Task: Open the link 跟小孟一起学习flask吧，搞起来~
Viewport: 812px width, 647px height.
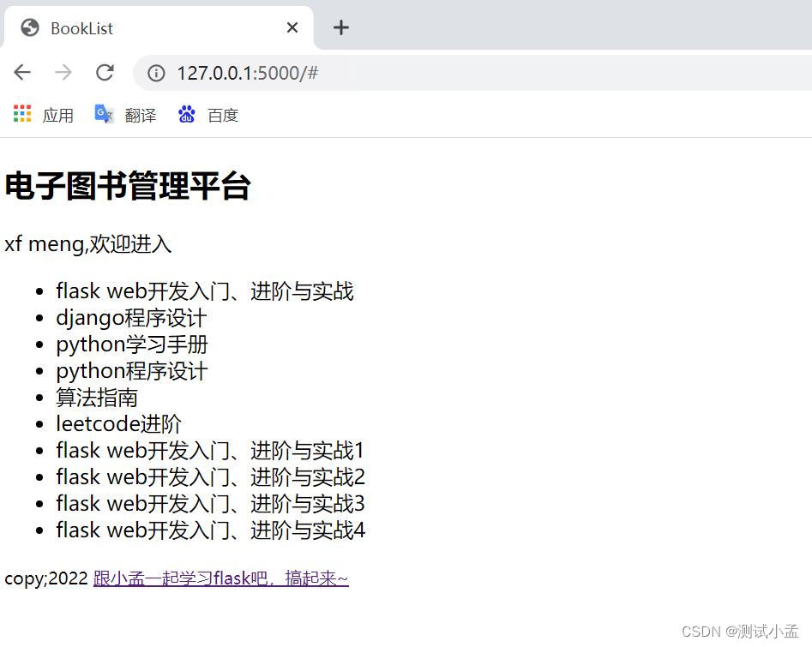Action: tap(220, 578)
